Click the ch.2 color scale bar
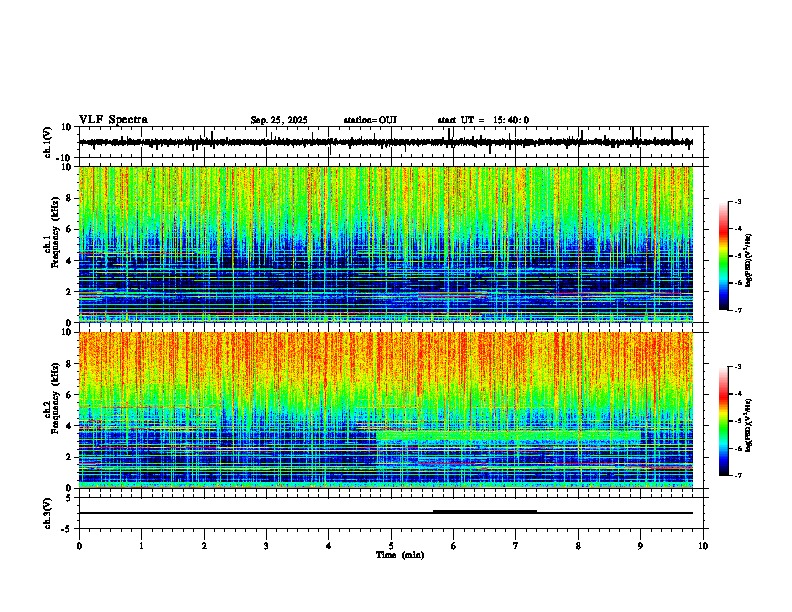The height and width of the screenshot is (612, 792). pyautogui.click(x=724, y=421)
